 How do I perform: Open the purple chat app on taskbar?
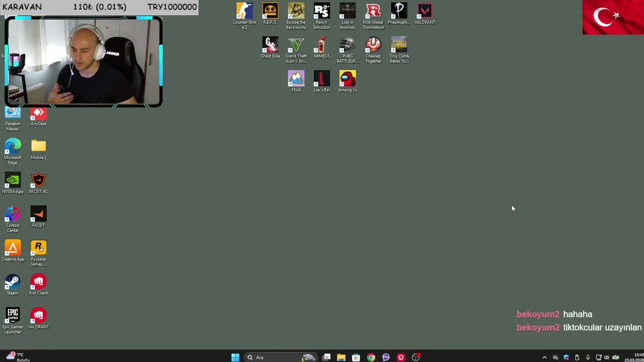click(386, 357)
